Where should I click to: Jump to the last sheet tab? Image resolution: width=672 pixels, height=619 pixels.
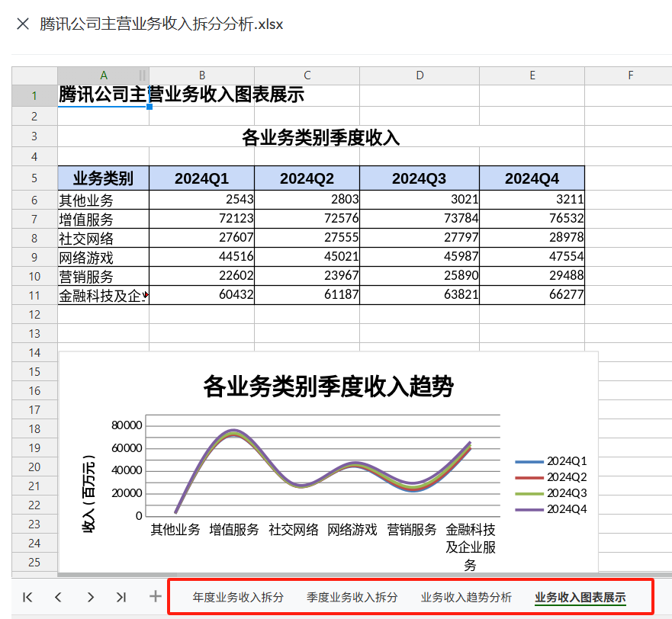[x=121, y=597]
